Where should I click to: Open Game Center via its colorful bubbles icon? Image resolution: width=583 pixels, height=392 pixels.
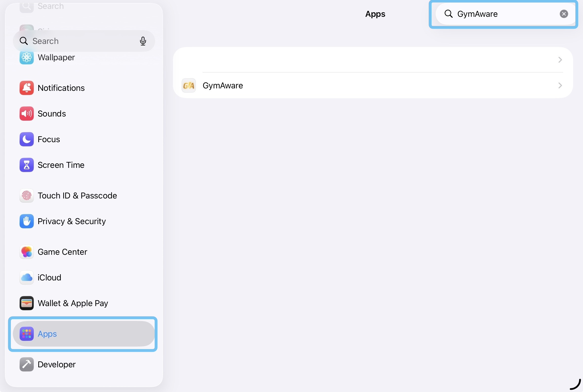point(26,252)
